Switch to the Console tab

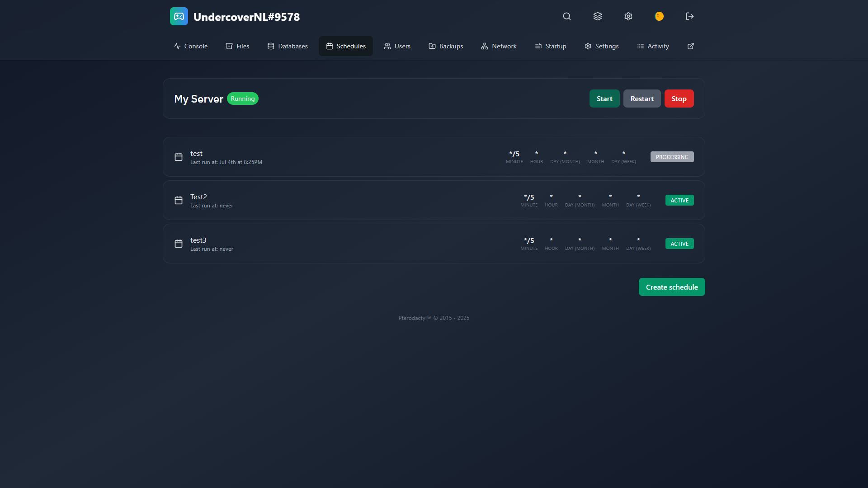pos(190,46)
